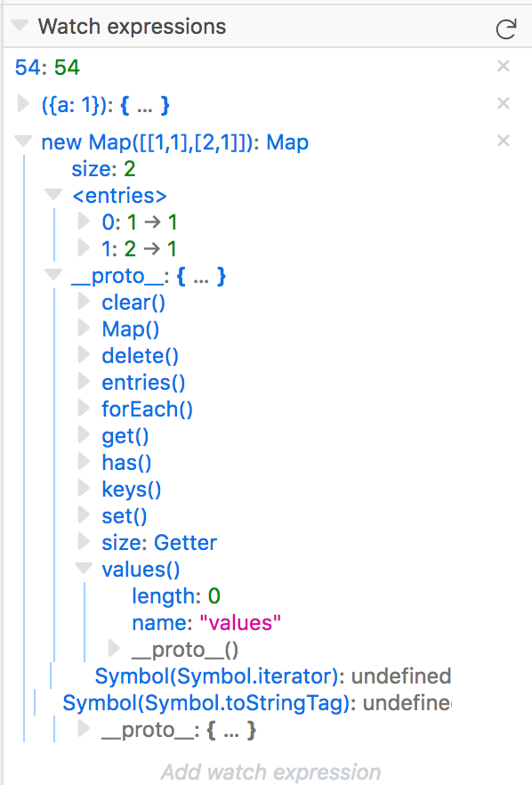Remove the ({a: 1}) watch expression
The height and width of the screenshot is (785, 532).
coord(504,103)
